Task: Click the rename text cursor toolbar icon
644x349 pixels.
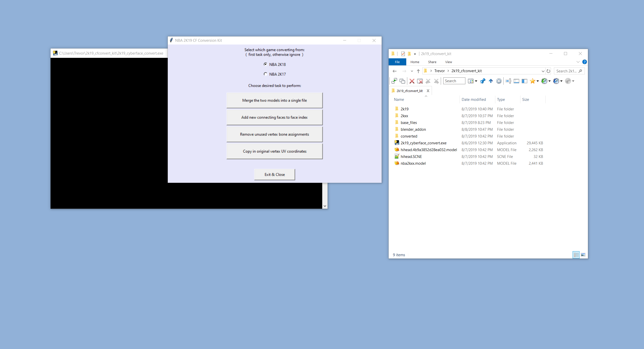Action: point(508,81)
